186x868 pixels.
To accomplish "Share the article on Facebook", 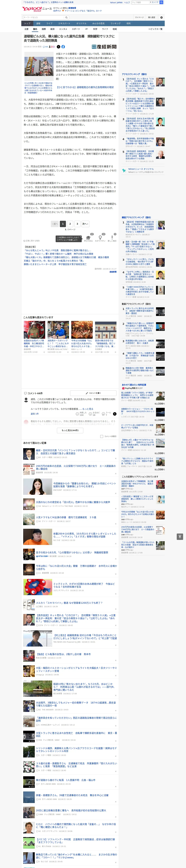I will pos(63,47).
